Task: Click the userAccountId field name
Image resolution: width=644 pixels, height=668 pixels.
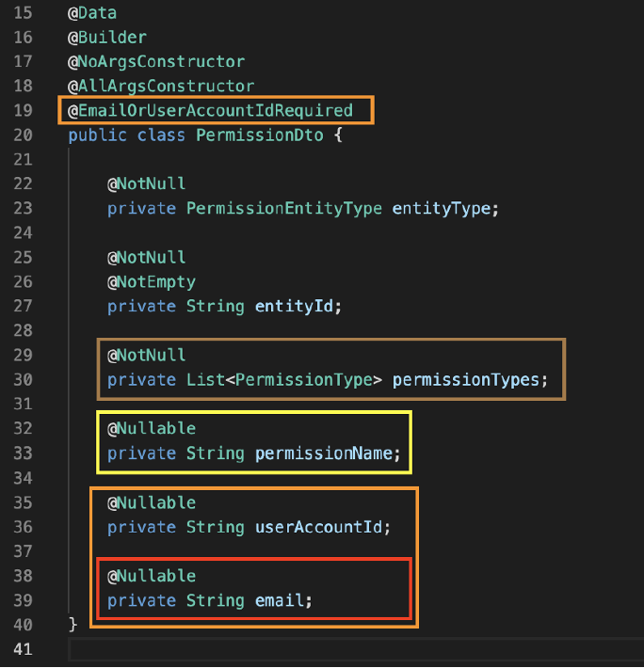Action: 319,528
